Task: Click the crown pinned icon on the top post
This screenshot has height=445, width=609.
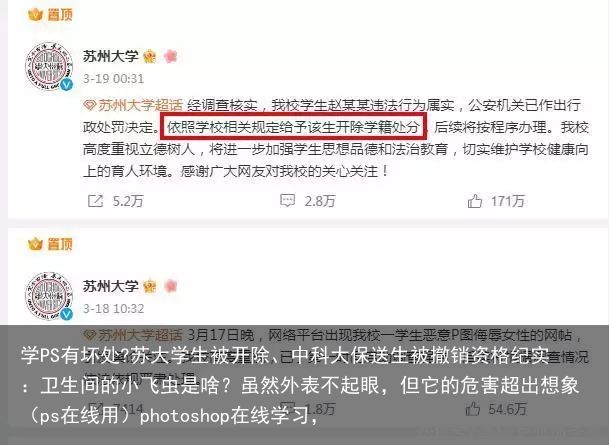Action: click(x=35, y=15)
